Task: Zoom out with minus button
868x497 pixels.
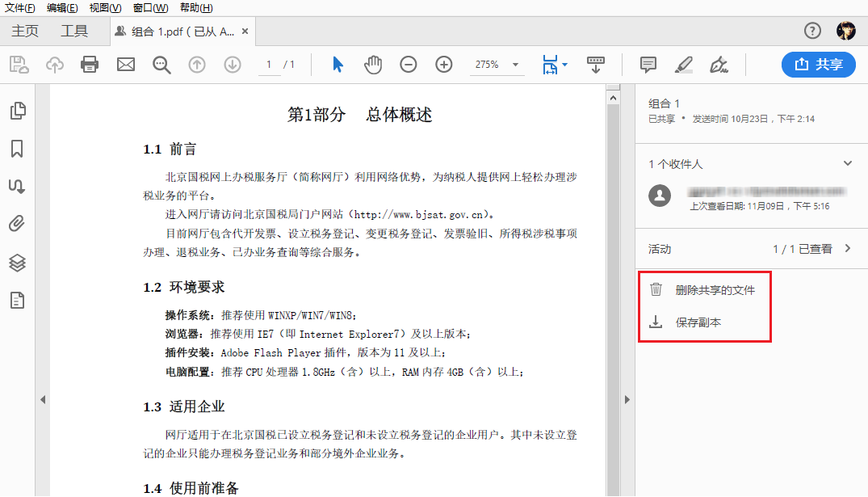Action: (x=409, y=65)
